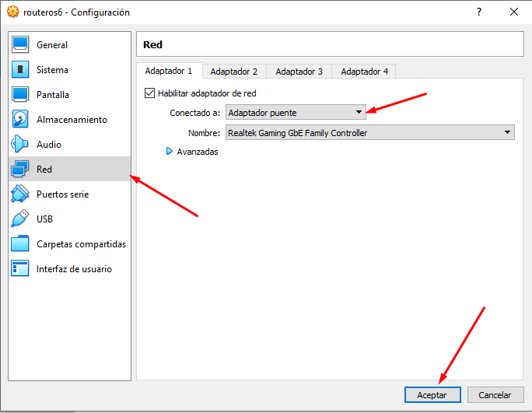Click the question mark help button
532x413 pixels.
point(479,12)
